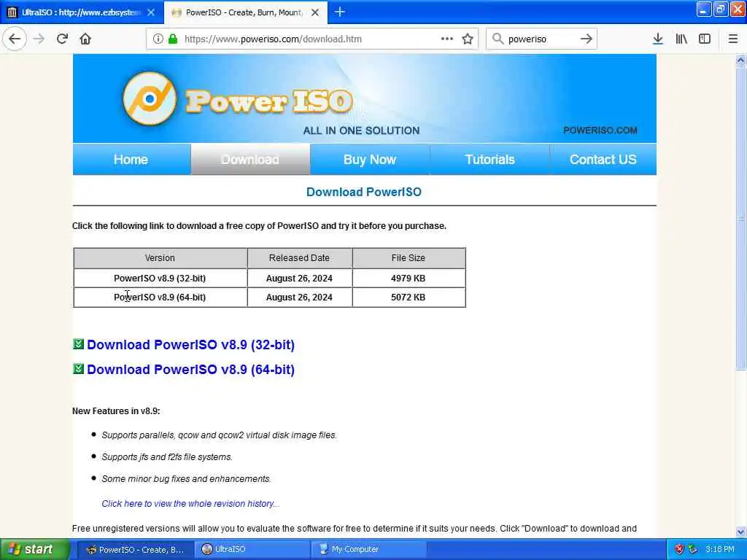
Task: Toggle the sidebar view icon
Action: click(x=705, y=39)
